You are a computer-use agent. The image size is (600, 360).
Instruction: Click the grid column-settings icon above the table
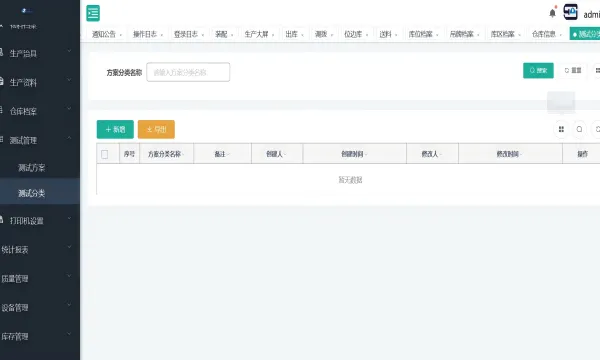coord(561,129)
